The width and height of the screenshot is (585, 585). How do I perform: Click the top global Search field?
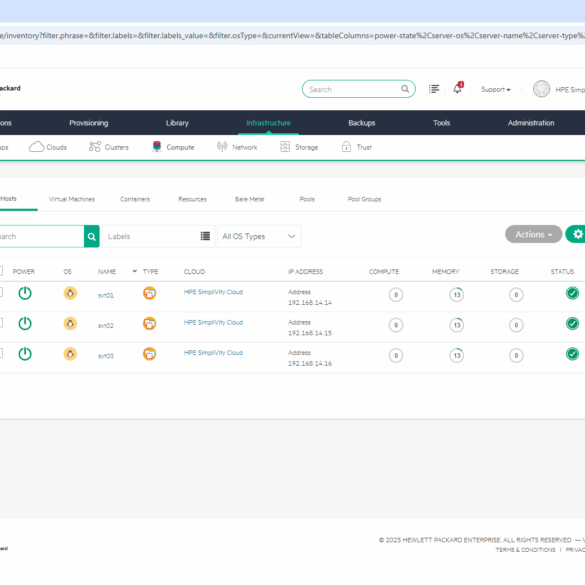coord(359,89)
